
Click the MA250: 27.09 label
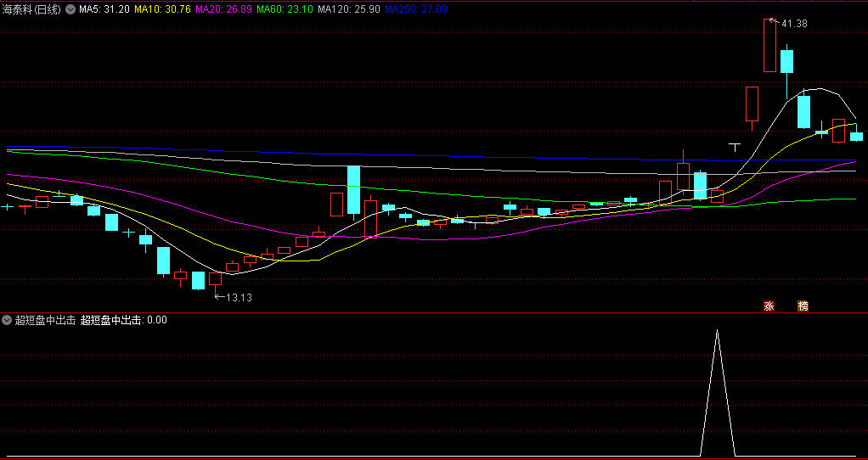416,9
